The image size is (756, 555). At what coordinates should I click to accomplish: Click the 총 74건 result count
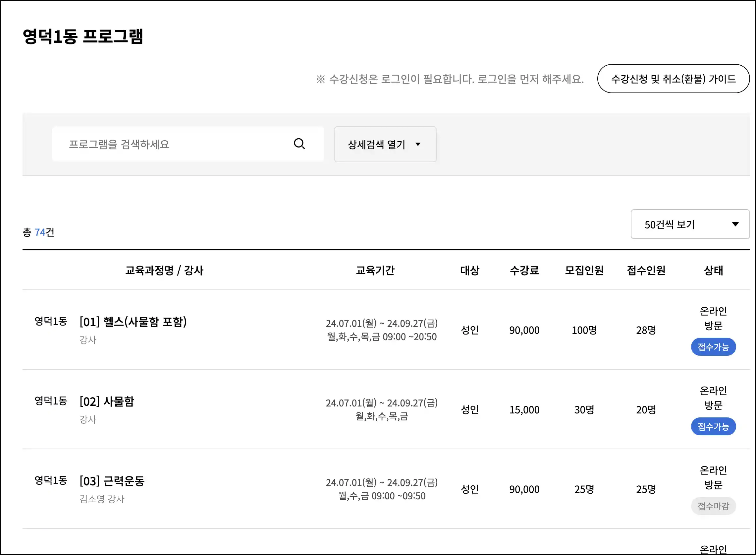pyautogui.click(x=39, y=232)
